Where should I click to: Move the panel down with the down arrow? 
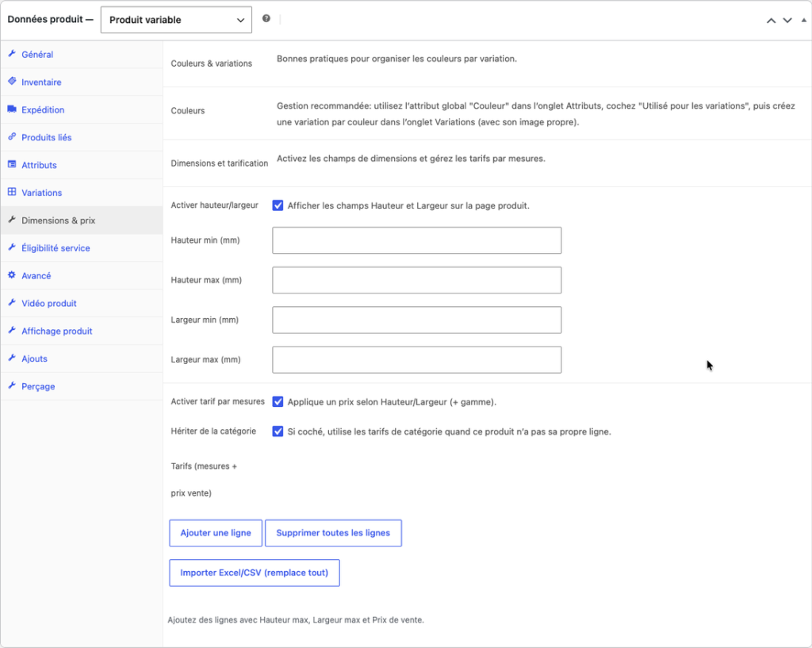[787, 20]
